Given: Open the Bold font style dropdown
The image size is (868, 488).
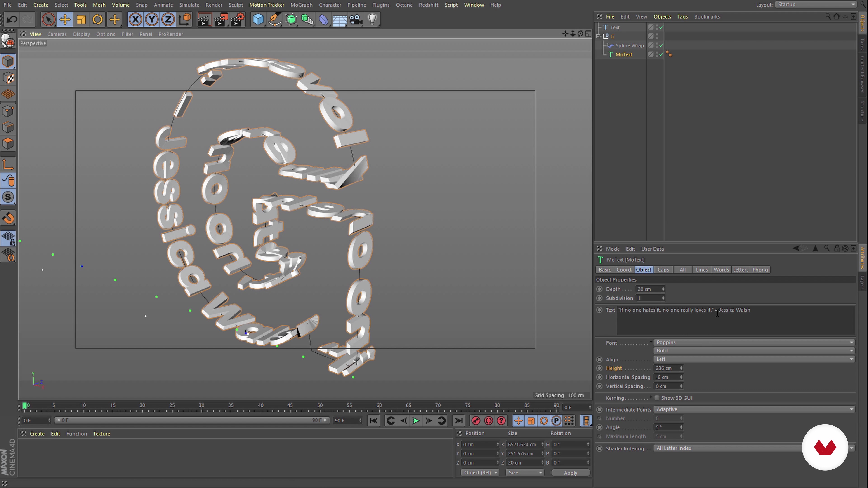Looking at the screenshot, I should tap(754, 351).
